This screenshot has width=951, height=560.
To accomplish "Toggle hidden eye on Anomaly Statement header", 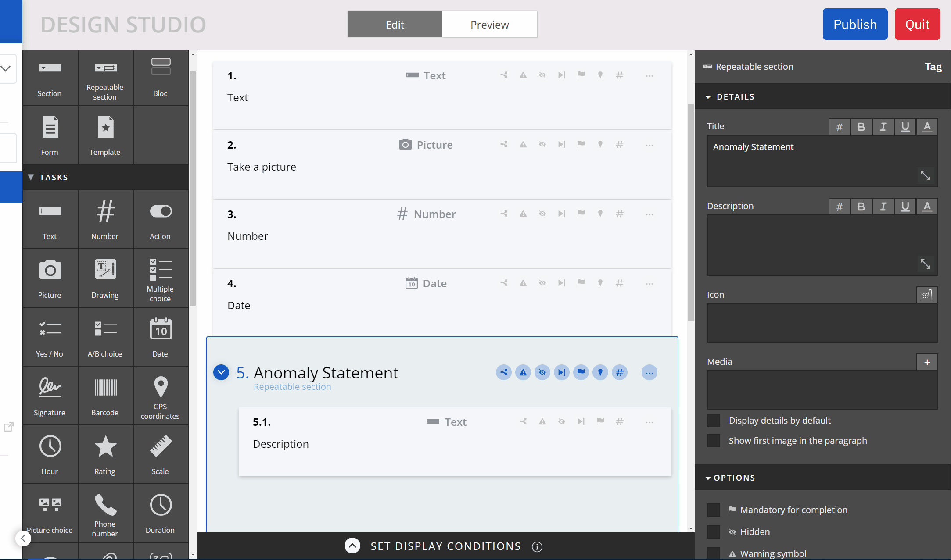I will coord(542,373).
